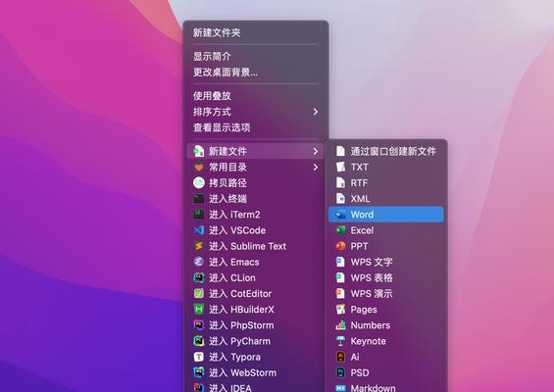Expand the 常用目录 submenu arrow
The width and height of the screenshot is (554, 392).
(x=316, y=167)
